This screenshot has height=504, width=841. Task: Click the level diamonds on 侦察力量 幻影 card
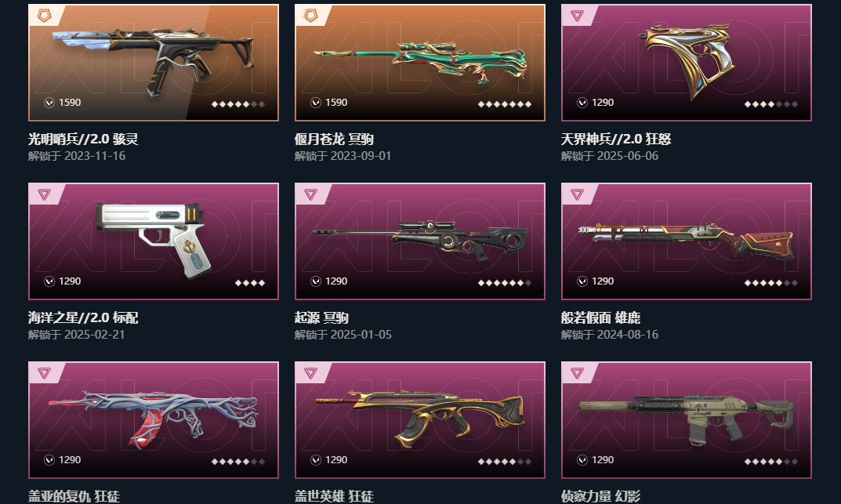[x=771, y=461]
